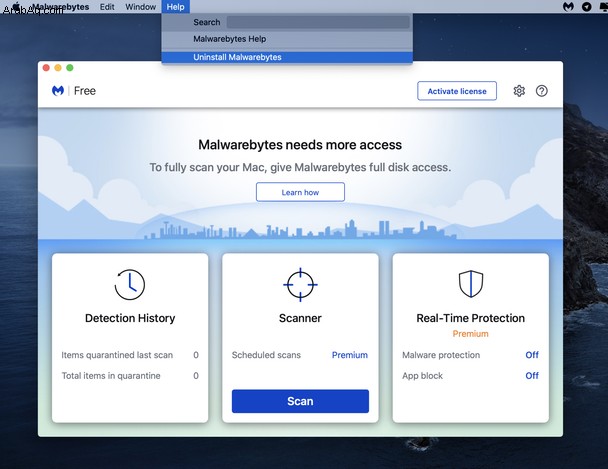Screen dimensions: 608x469
Task: Maximize the window with green button
Action: (x=70, y=68)
